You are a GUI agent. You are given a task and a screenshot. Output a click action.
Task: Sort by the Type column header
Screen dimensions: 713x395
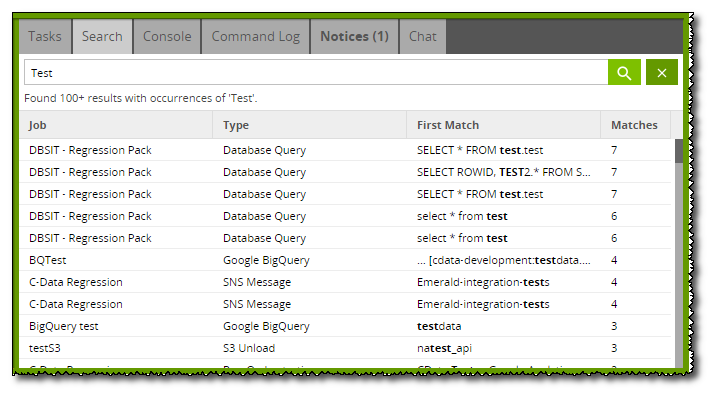pos(309,125)
